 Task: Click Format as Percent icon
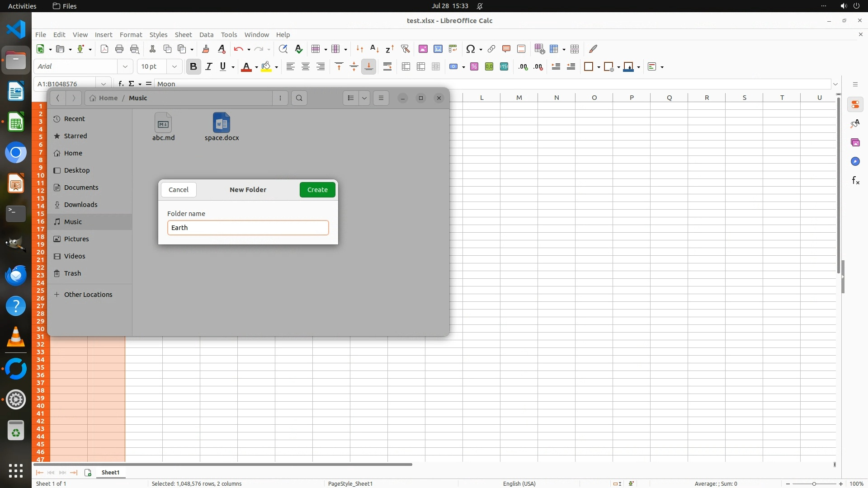coord(474,67)
